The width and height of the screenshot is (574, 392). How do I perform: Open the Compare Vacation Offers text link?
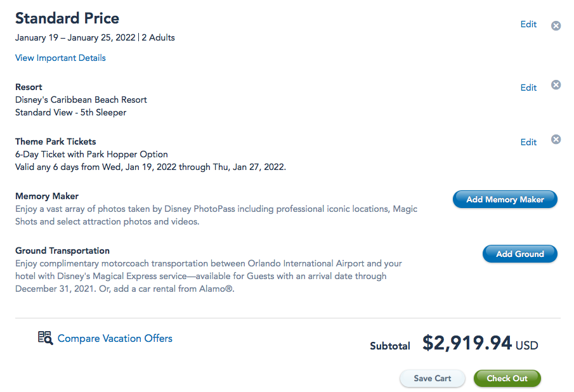(115, 339)
